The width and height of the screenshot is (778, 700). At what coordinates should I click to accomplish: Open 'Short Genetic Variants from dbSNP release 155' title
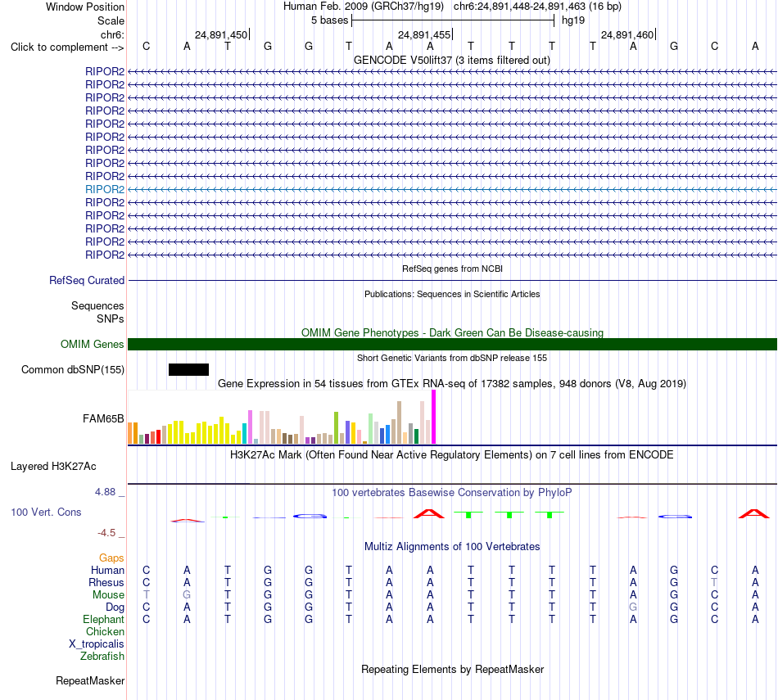click(x=452, y=358)
